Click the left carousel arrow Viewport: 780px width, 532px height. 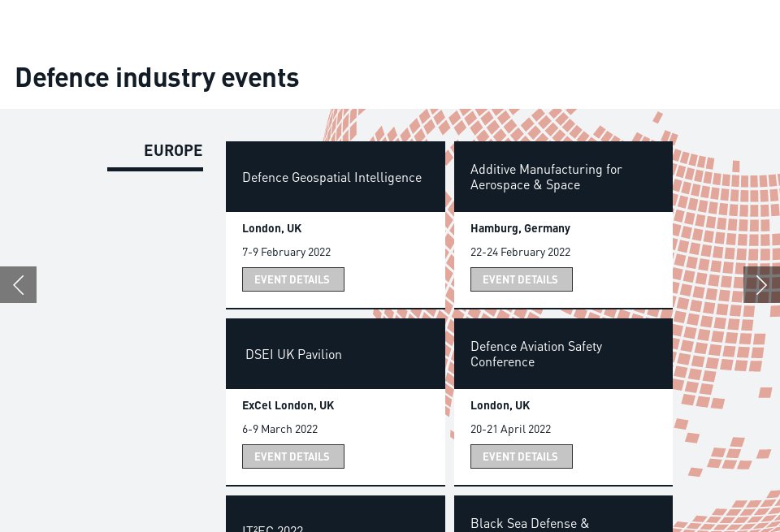click(x=18, y=284)
